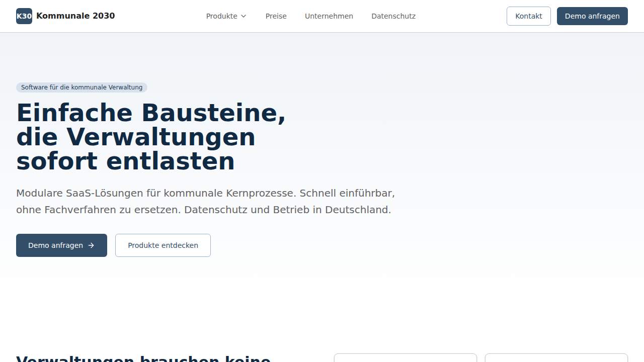Click the K30 logo icon
Viewport: 644px width, 362px height.
click(x=24, y=16)
